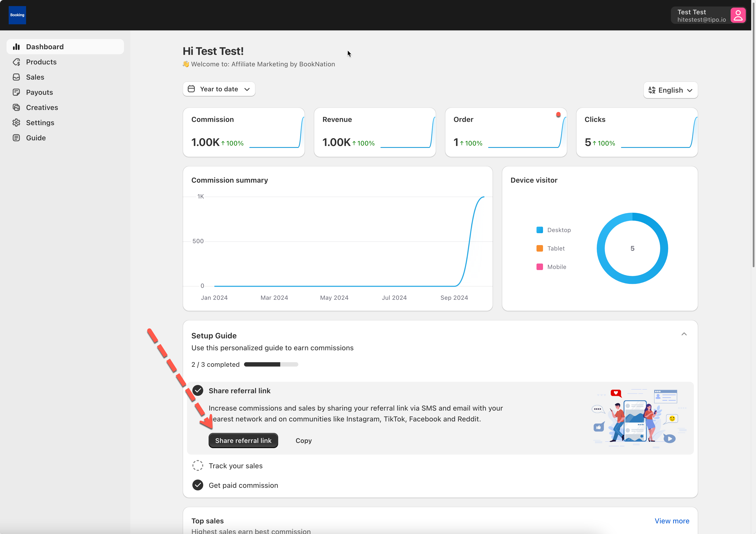This screenshot has width=756, height=534.
Task: Click the View more link
Action: (x=672, y=521)
